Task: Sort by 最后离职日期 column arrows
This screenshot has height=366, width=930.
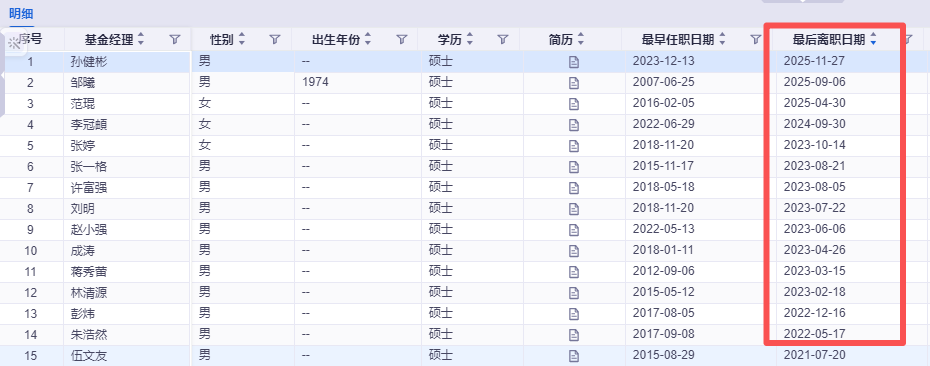Action: pyautogui.click(x=873, y=40)
